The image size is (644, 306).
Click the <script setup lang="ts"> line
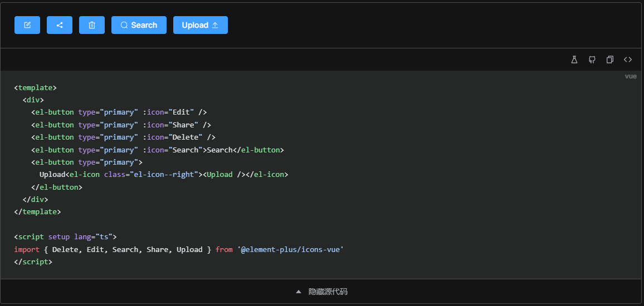point(66,236)
